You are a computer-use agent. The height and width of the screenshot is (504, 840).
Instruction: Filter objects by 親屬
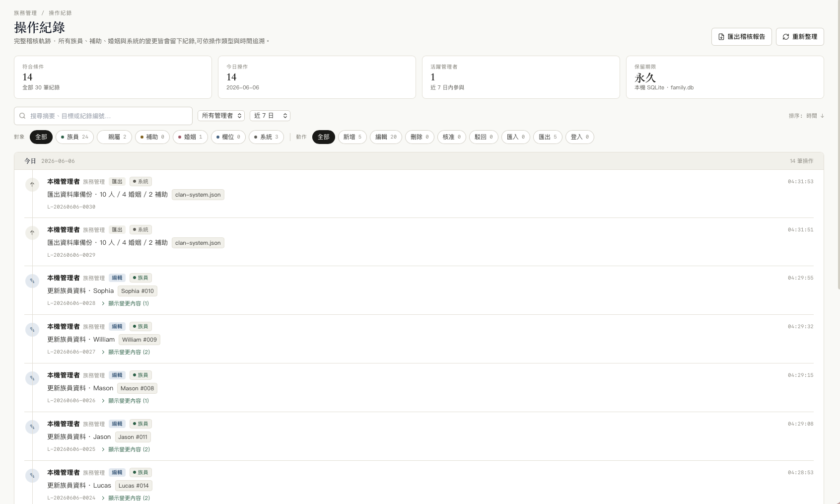[115, 137]
